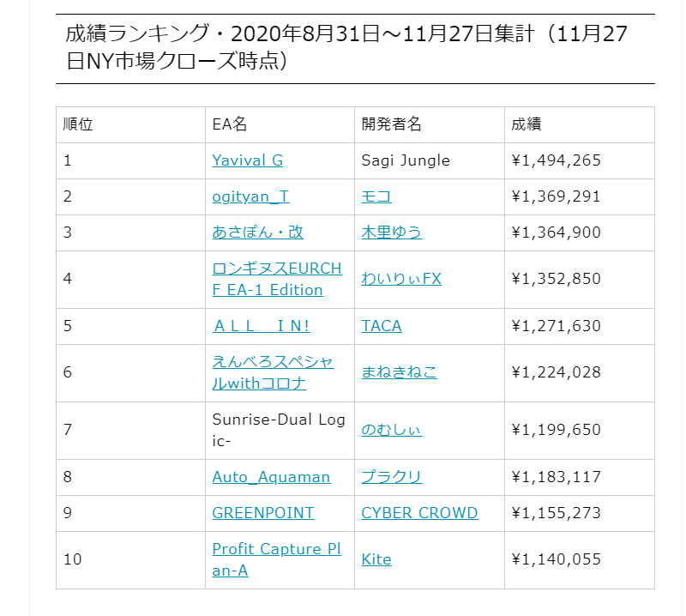Click developer TACA's link
Viewport: 686px width, 616px height.
pyautogui.click(x=381, y=326)
